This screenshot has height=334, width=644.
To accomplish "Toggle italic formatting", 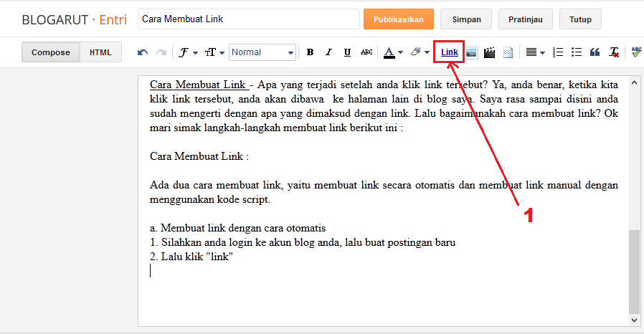I will pyautogui.click(x=328, y=52).
